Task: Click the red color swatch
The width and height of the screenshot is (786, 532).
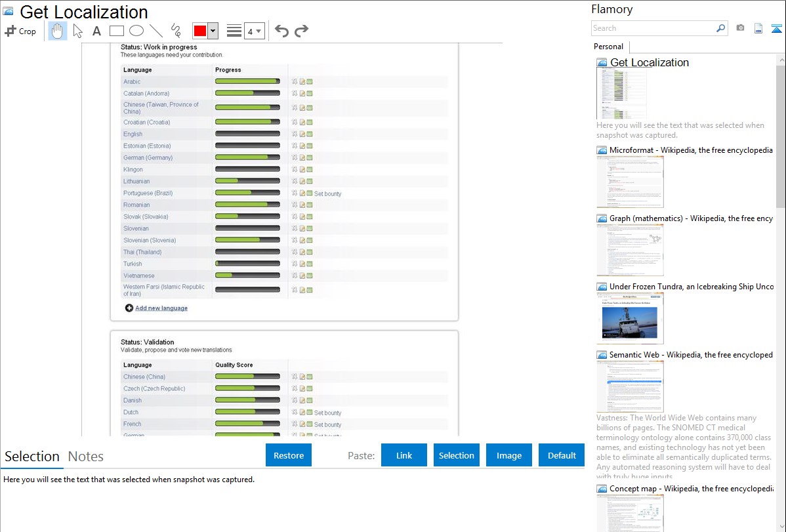Action: (x=200, y=31)
